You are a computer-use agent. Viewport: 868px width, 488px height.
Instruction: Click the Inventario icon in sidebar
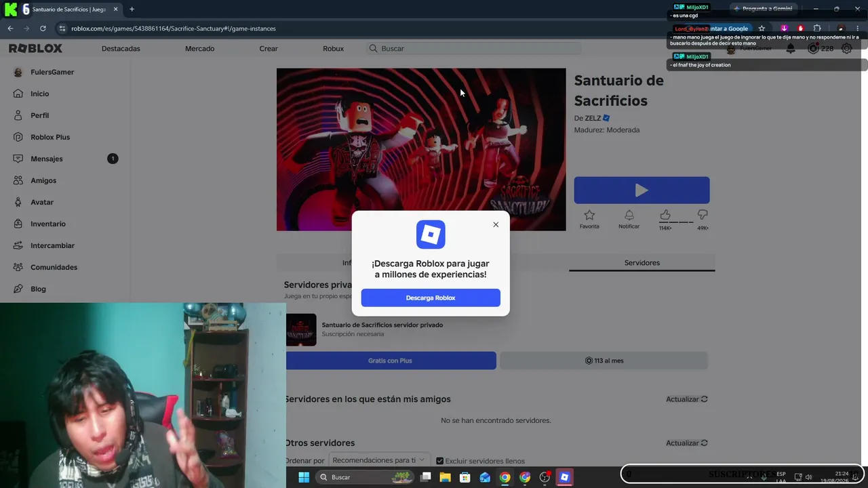click(x=18, y=224)
